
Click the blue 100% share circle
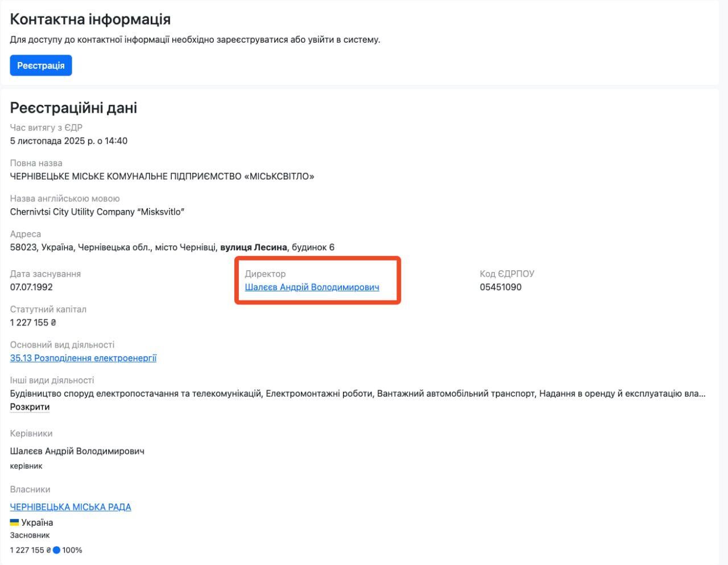(x=56, y=550)
